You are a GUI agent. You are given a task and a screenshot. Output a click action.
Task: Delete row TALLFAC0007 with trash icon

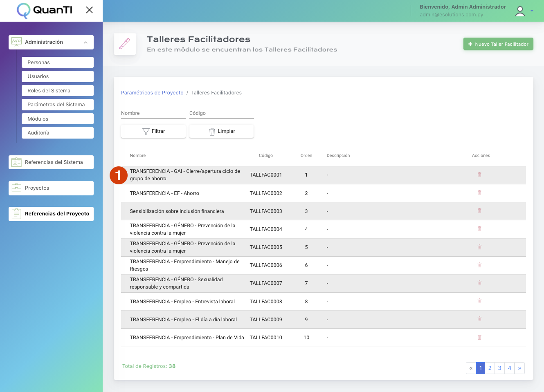pyautogui.click(x=479, y=283)
